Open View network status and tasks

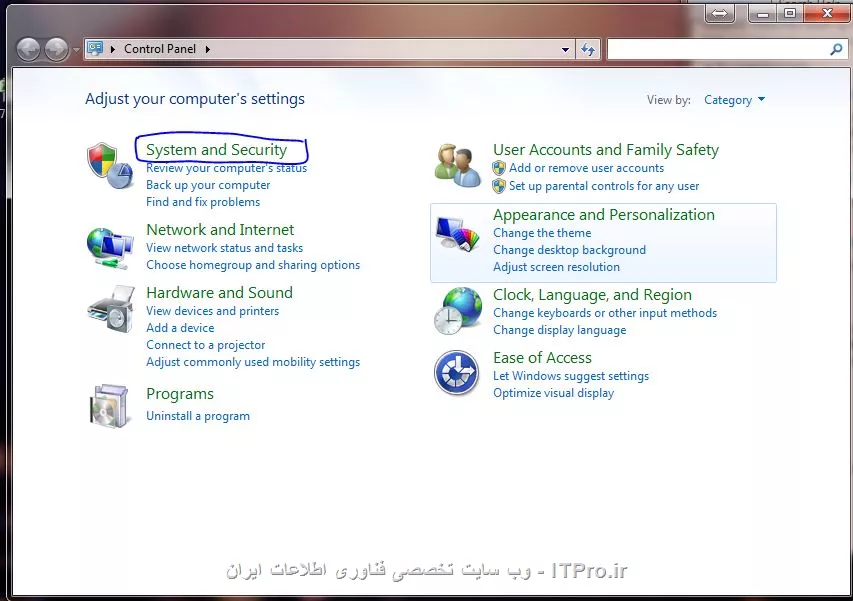(225, 248)
